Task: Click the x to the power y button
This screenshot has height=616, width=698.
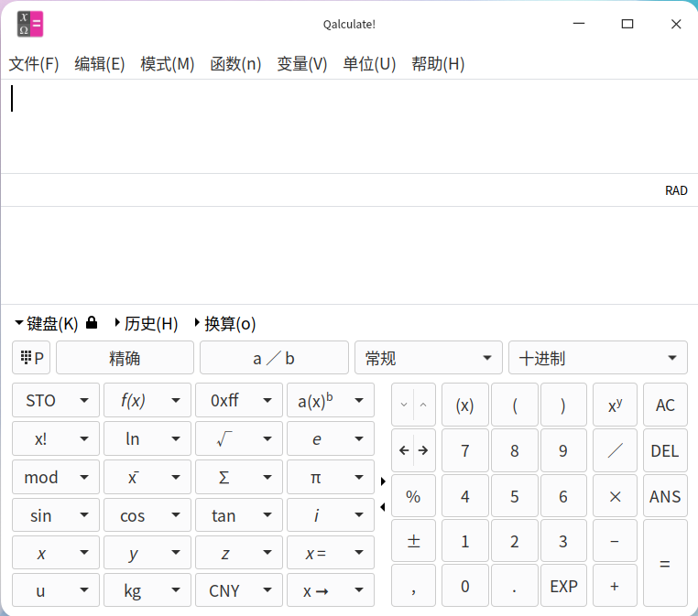Action: (x=615, y=405)
